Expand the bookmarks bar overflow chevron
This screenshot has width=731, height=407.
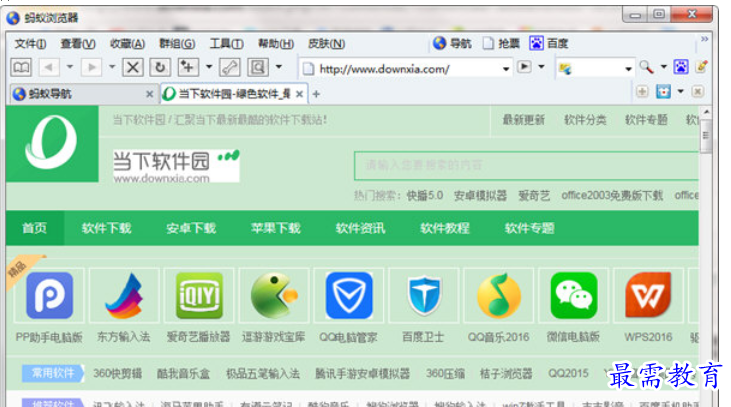704,39
